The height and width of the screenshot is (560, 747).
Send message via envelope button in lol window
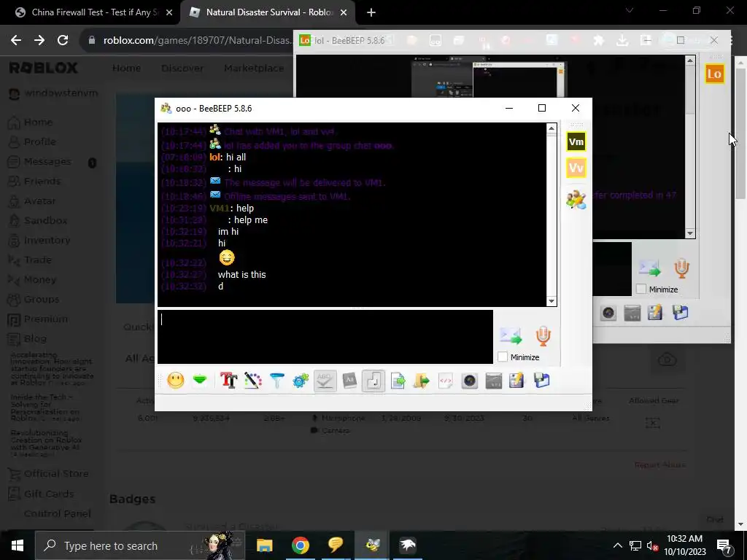pyautogui.click(x=650, y=268)
